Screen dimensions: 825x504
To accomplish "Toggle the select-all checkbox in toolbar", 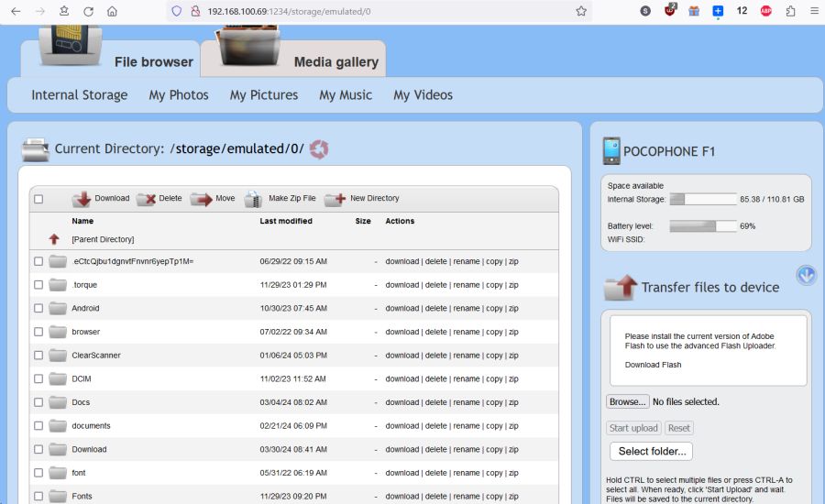I will pyautogui.click(x=38, y=199).
